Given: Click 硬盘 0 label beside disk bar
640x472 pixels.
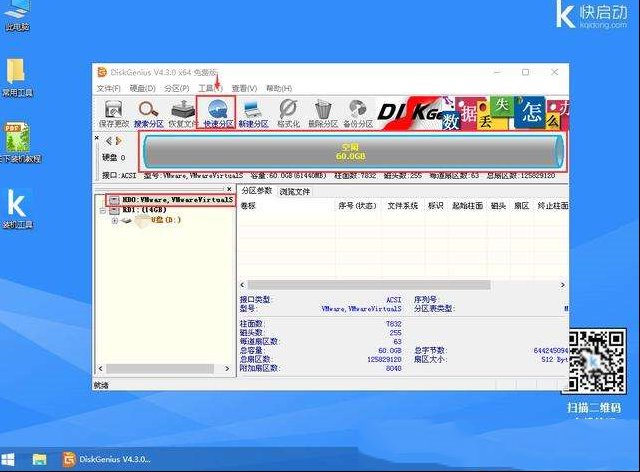Looking at the screenshot, I should 114,157.
